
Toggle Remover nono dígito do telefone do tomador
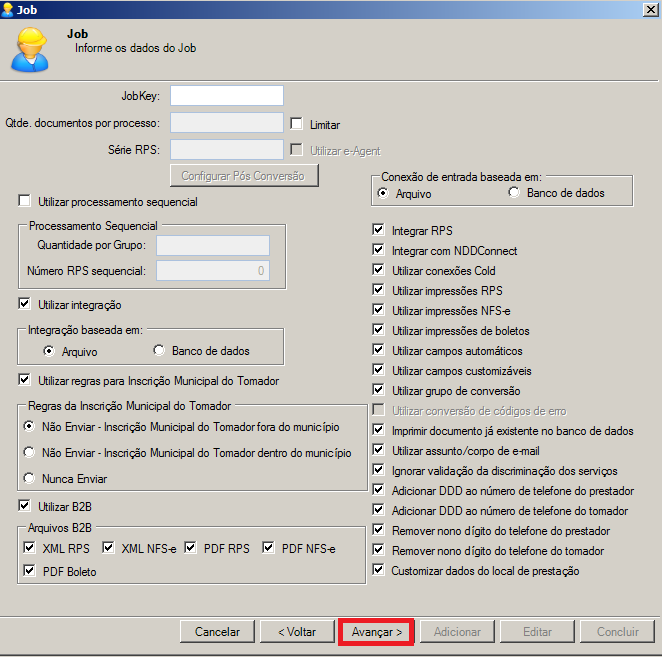[378, 549]
